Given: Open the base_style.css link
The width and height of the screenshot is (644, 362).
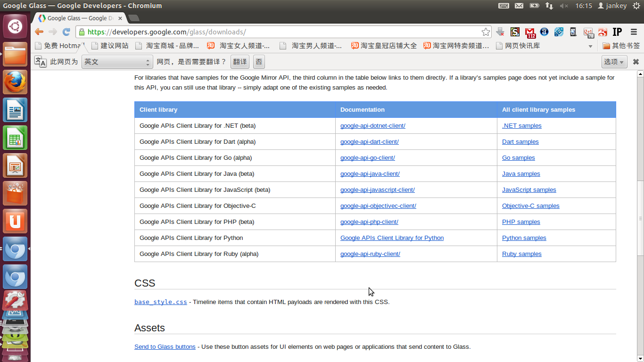Looking at the screenshot, I should point(161,302).
